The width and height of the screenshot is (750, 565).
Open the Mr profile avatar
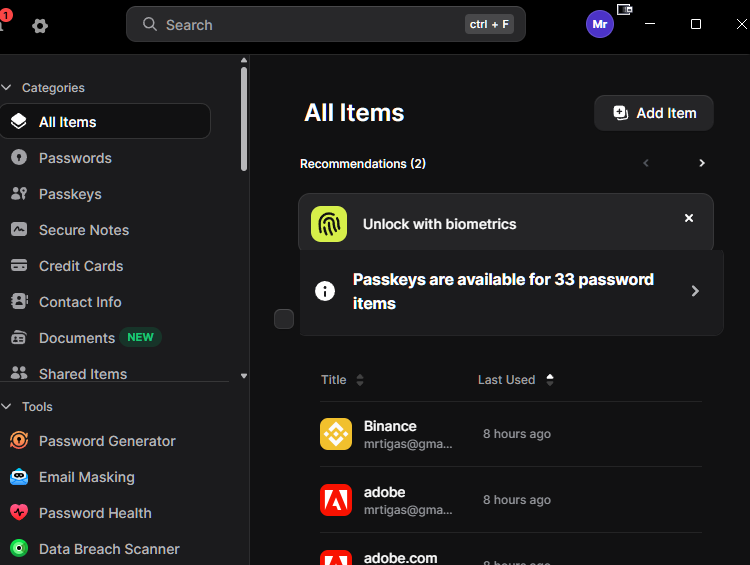point(599,24)
